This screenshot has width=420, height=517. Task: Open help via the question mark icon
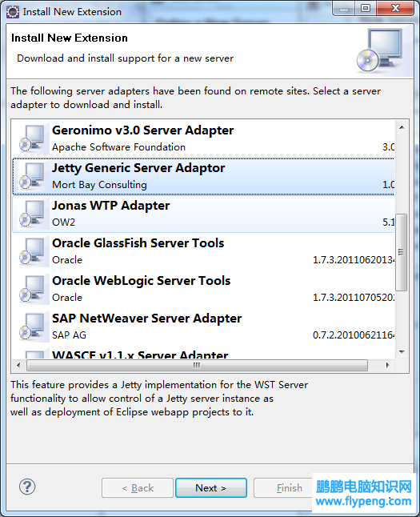27,487
